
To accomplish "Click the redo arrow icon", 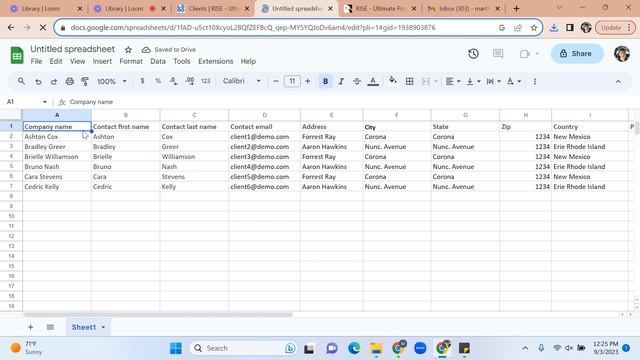I will coord(54,81).
